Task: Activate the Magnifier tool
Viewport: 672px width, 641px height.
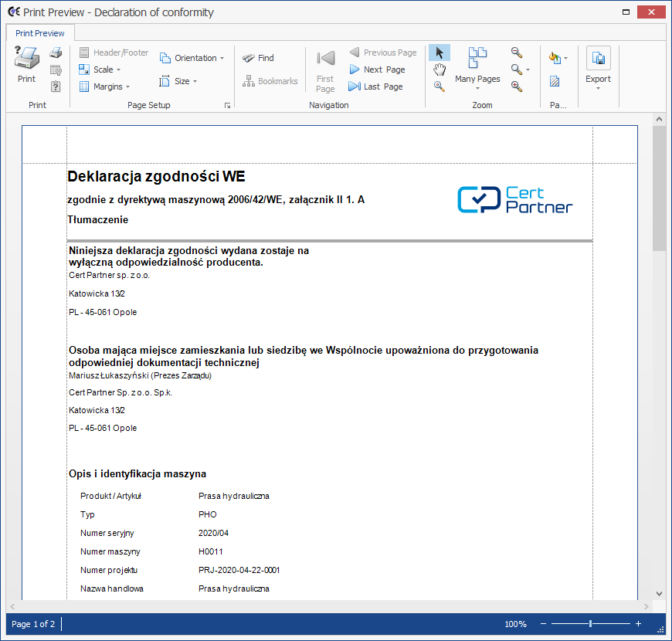Action: [x=440, y=86]
